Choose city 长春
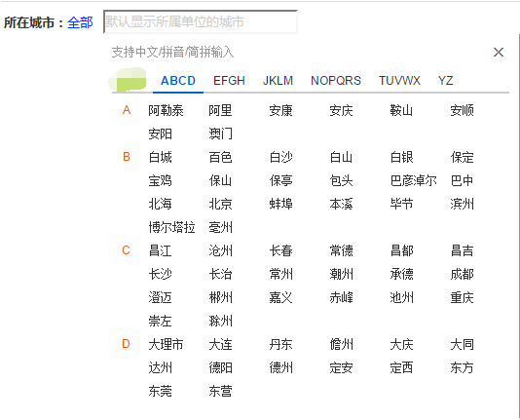Viewport: 520px width, 420px height. [x=280, y=250]
